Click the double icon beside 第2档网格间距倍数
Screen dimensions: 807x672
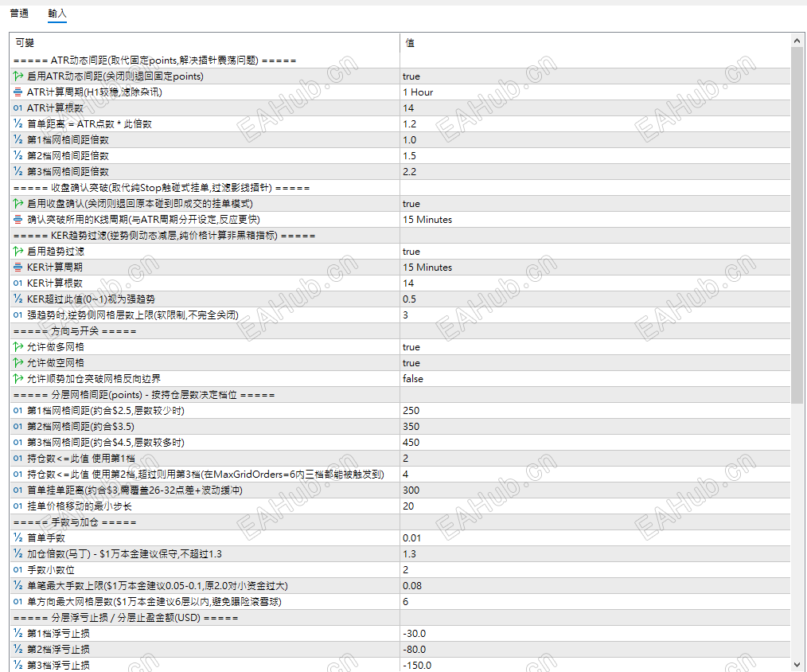coord(18,156)
